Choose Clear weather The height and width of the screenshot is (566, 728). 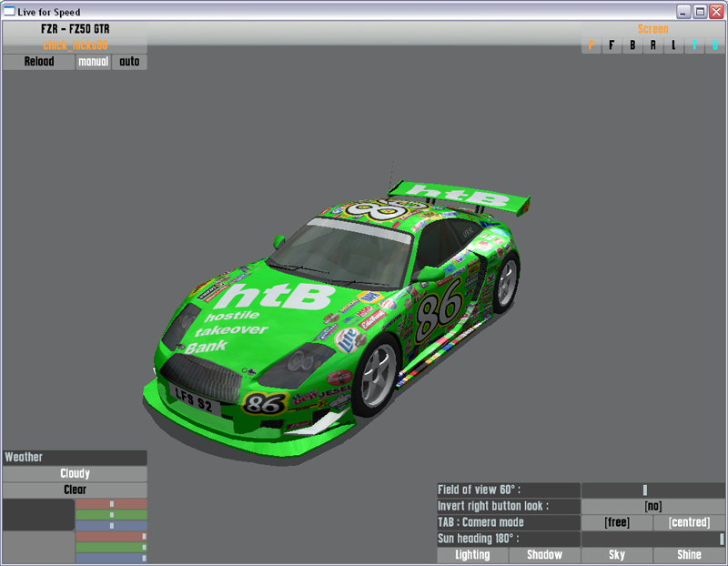tap(75, 490)
